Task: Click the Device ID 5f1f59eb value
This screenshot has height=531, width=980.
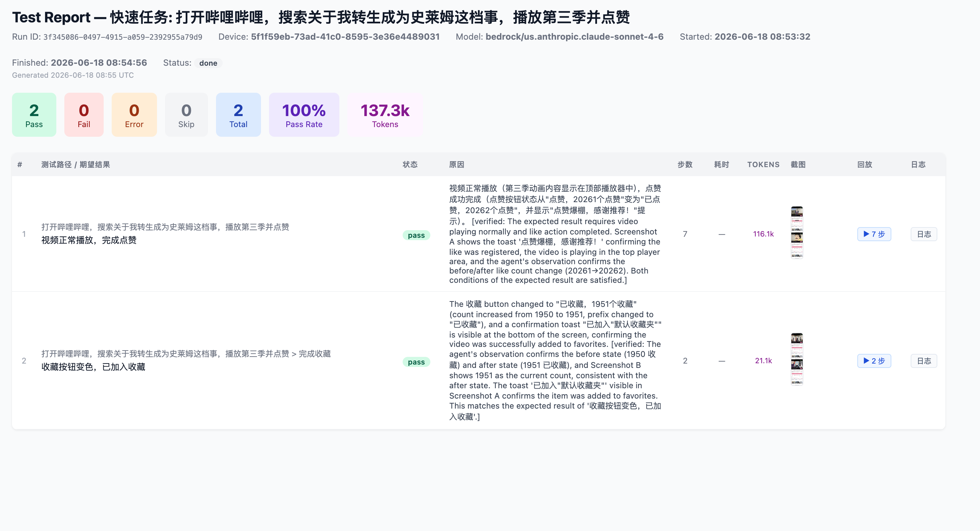Action: coord(345,37)
